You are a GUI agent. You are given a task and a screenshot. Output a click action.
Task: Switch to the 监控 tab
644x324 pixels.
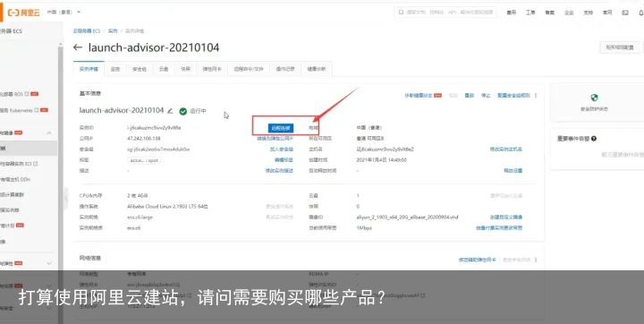(x=115, y=69)
